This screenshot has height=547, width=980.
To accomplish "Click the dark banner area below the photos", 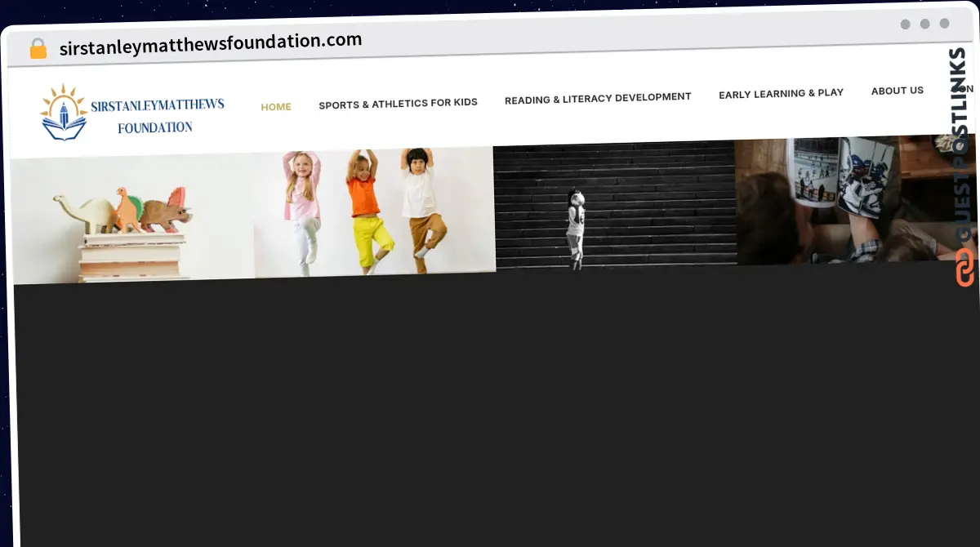I will [x=490, y=408].
